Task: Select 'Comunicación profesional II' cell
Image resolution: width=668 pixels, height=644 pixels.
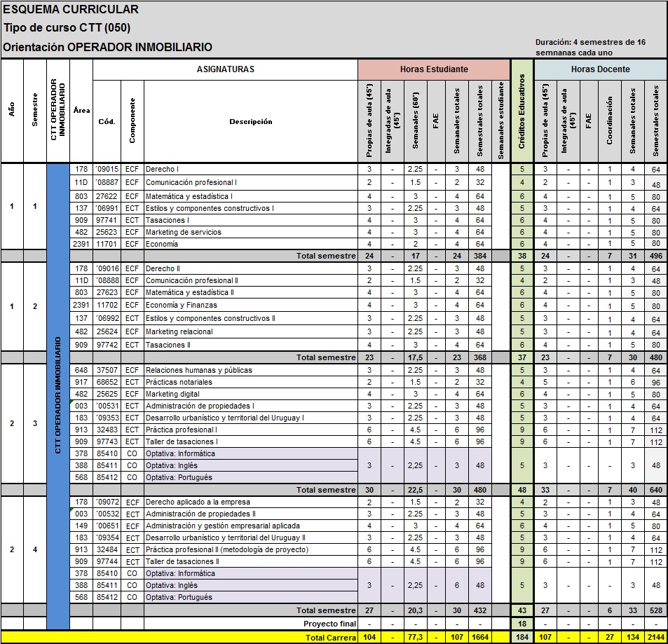Action: [250, 281]
